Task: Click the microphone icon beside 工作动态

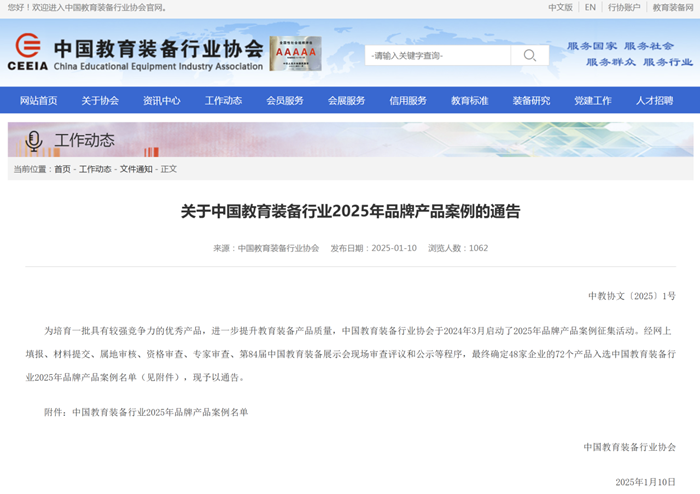Action: [x=33, y=140]
